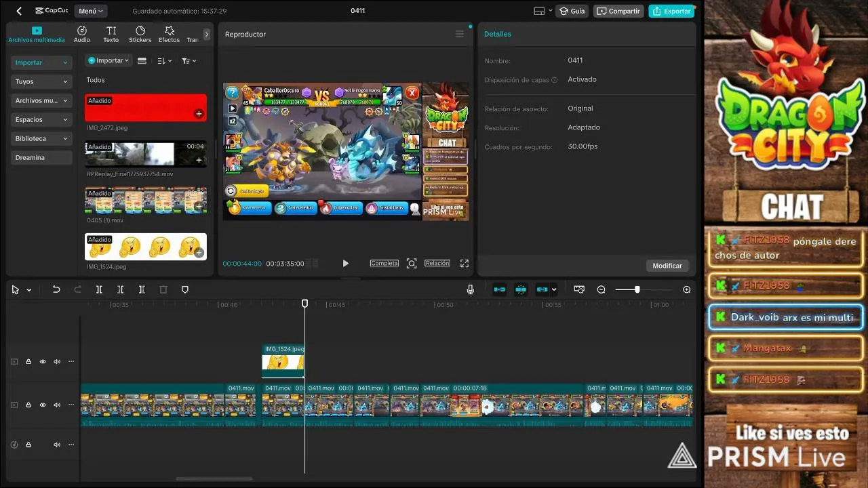This screenshot has height=488, width=868.
Task: Take a snapshot with the scan-frame icon
Action: [x=412, y=263]
